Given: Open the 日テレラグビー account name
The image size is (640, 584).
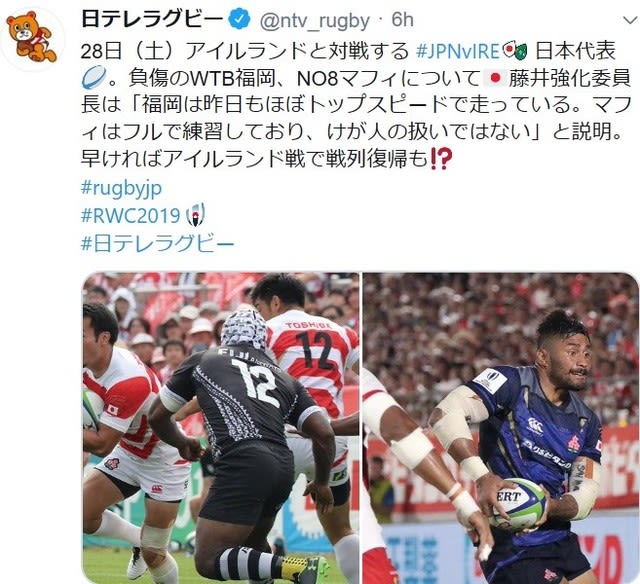Looking at the screenshot, I should tap(153, 20).
